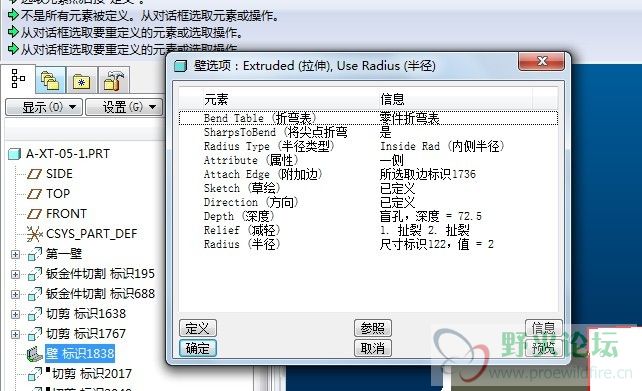Select Bend Table (折弯表) element row
642x391 pixels.
point(368,118)
